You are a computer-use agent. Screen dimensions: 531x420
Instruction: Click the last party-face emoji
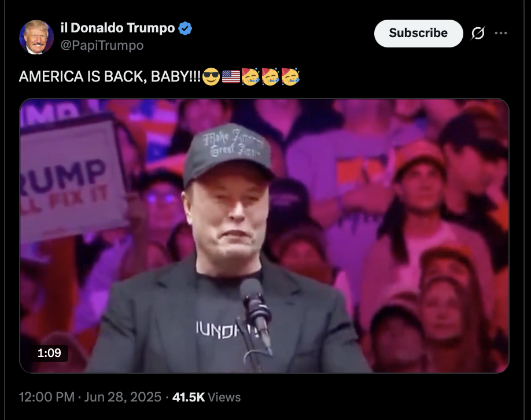coord(290,76)
